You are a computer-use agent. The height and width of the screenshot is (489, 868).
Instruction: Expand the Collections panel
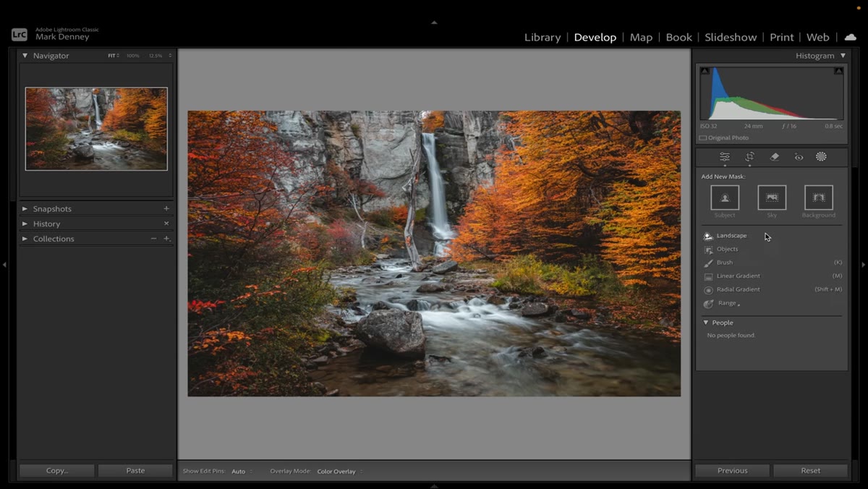point(25,239)
